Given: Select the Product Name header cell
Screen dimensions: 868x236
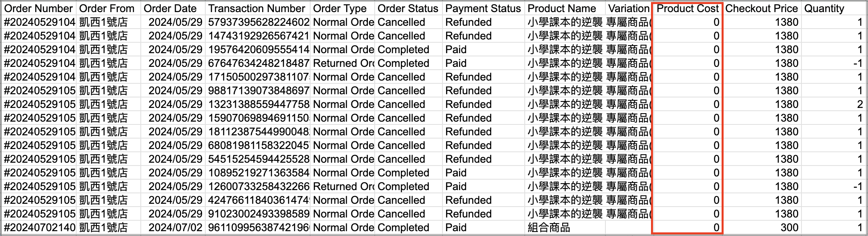Looking at the screenshot, I should (565, 8).
